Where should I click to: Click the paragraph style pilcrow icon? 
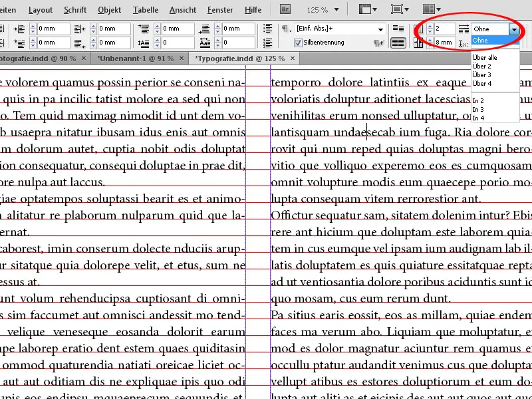pyautogui.click(x=286, y=29)
